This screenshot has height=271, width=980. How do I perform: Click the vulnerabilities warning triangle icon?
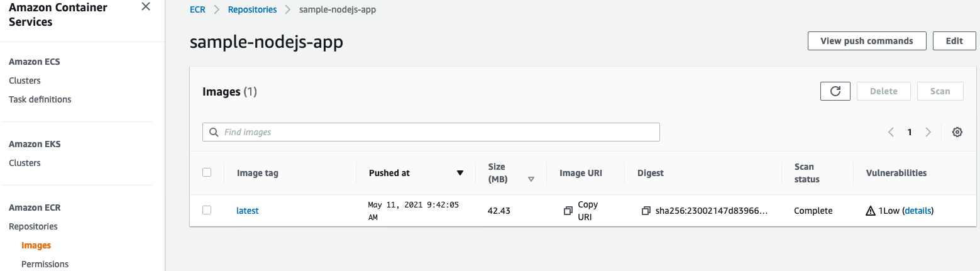(x=871, y=211)
